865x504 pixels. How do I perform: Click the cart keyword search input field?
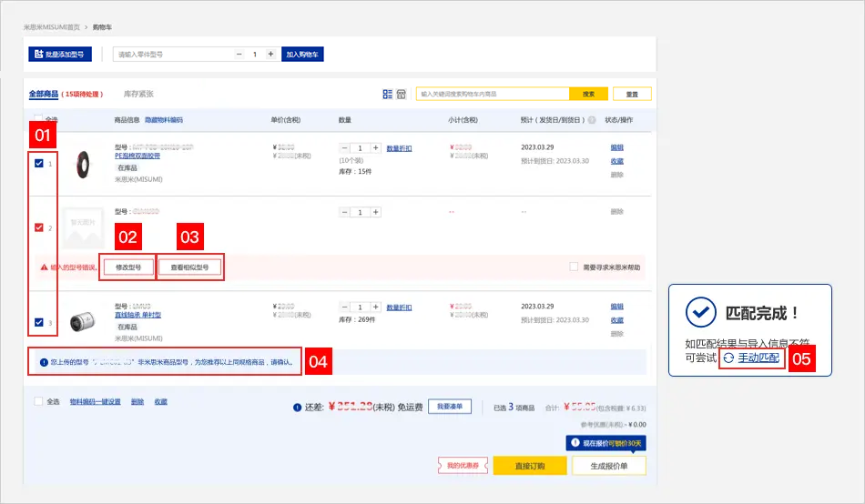click(493, 94)
